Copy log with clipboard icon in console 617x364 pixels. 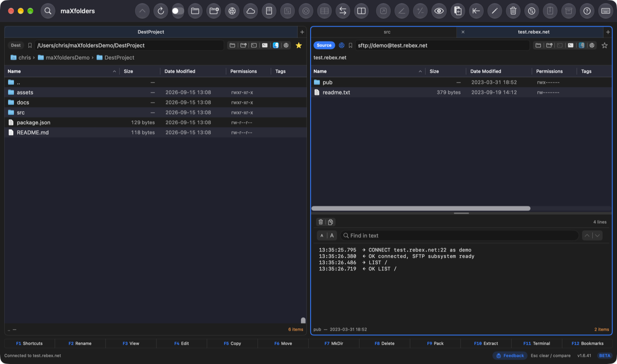pyautogui.click(x=331, y=222)
